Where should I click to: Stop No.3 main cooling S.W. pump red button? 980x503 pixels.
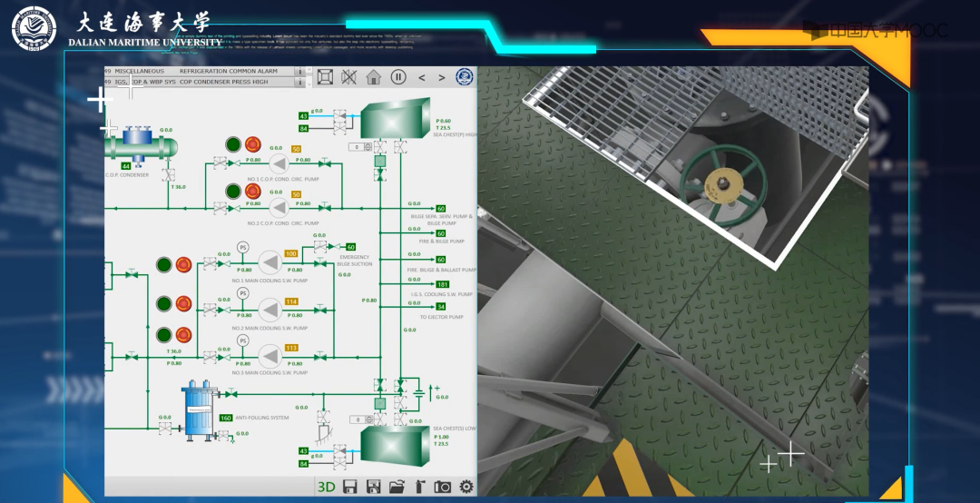tap(183, 335)
